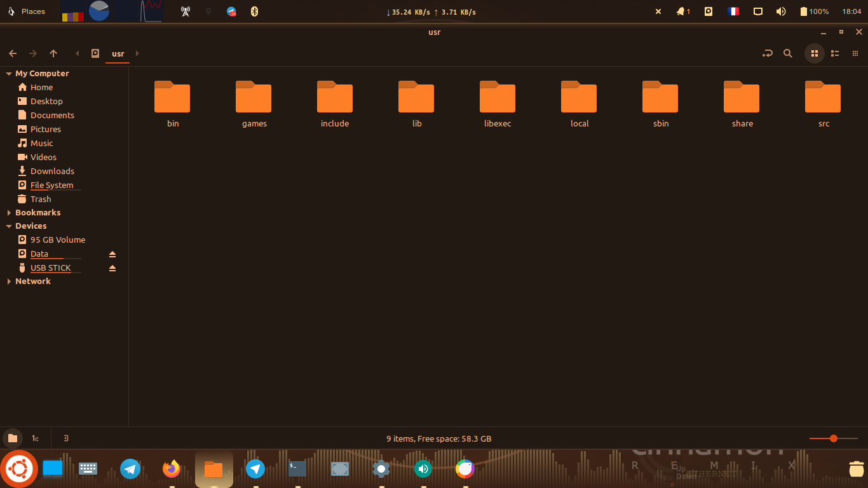Open system settings gear in dock
The width and height of the screenshot is (868, 488).
tap(381, 470)
